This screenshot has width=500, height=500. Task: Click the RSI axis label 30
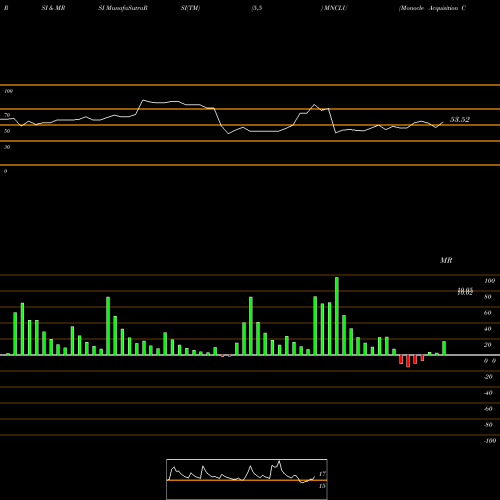click(x=7, y=147)
